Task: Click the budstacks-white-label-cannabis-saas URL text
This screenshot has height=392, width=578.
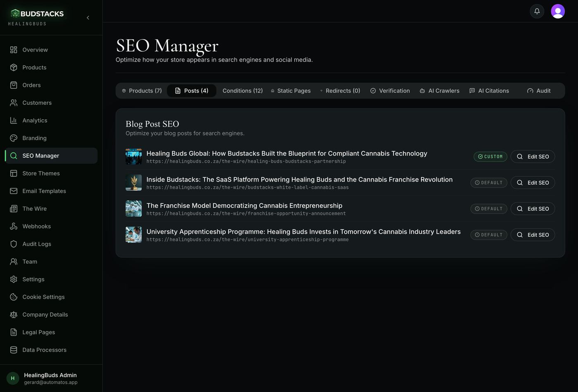Action: pos(248,187)
